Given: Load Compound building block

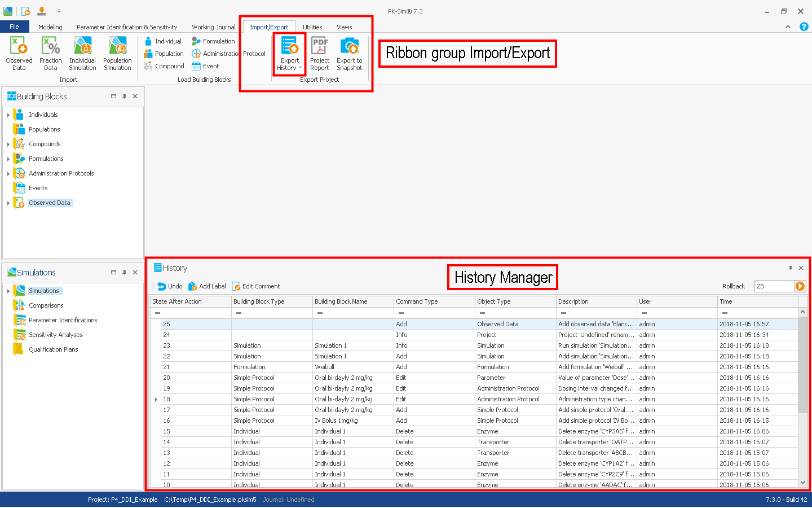Looking at the screenshot, I should point(164,66).
